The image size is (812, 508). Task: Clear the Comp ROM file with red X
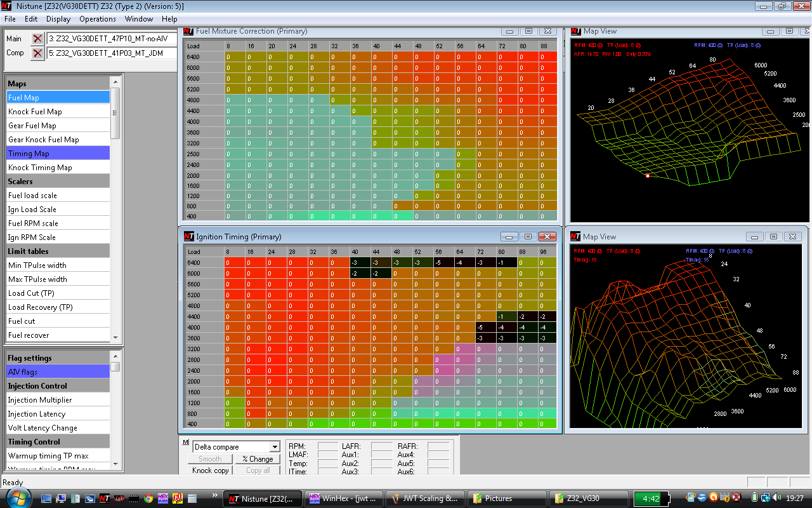tap(37, 53)
